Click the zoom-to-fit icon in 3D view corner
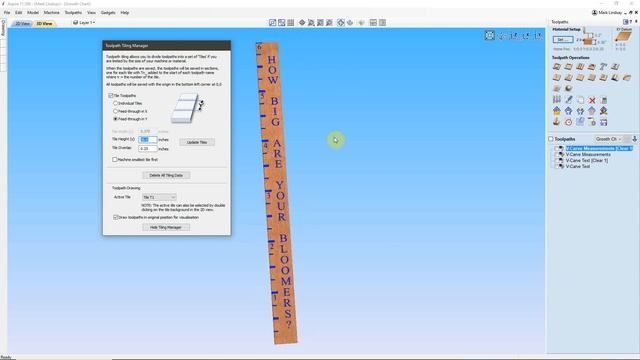 [x=490, y=36]
